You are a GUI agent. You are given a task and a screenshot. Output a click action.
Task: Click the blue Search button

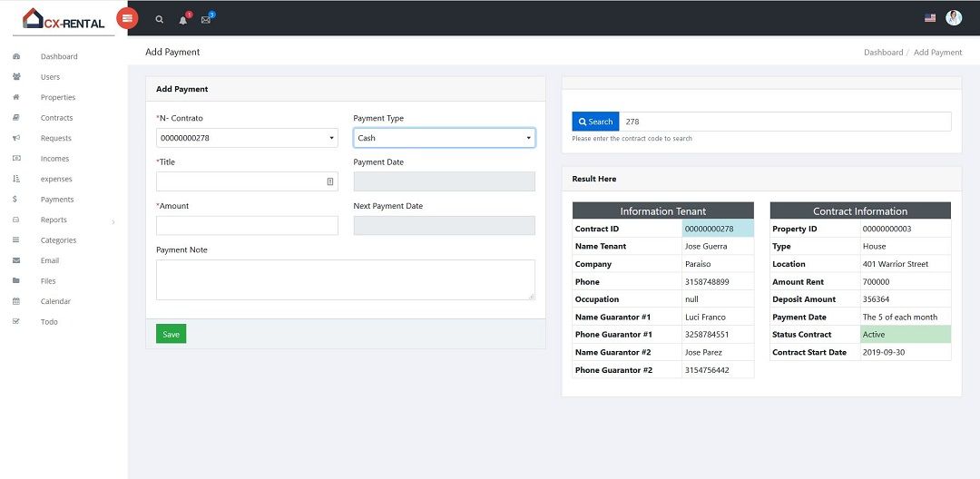click(x=594, y=122)
